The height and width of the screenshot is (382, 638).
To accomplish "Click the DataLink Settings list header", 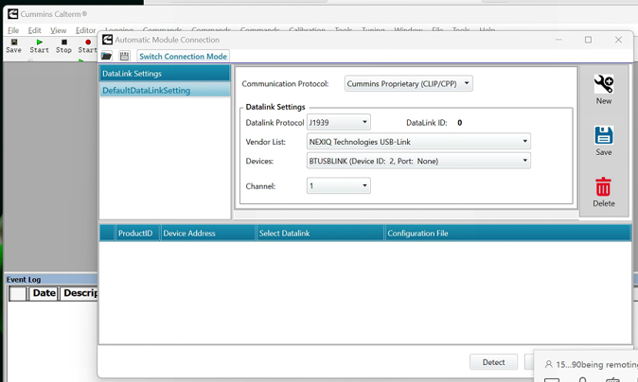I will [165, 74].
